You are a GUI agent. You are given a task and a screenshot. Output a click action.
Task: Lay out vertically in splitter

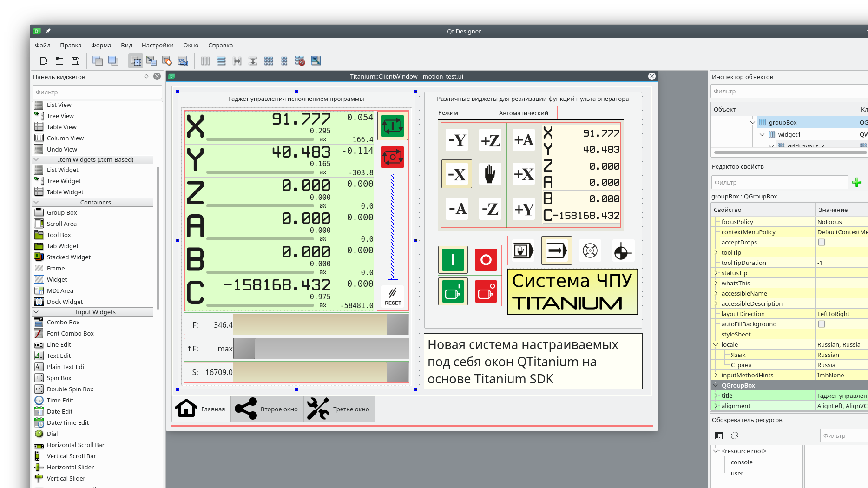click(x=253, y=61)
